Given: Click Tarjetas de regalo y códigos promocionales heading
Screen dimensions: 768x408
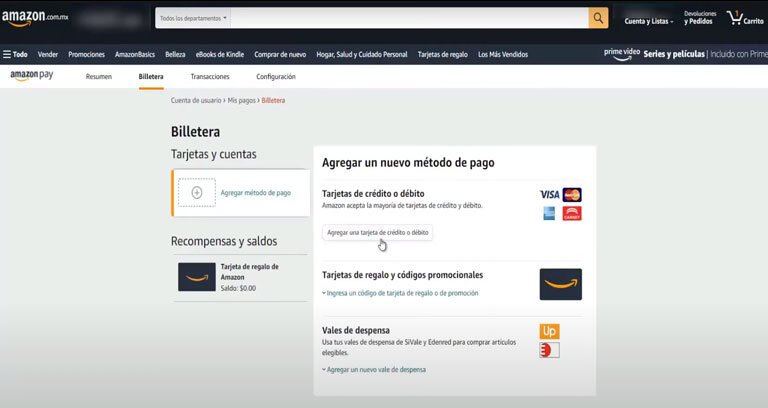Looking at the screenshot, I should (403, 275).
